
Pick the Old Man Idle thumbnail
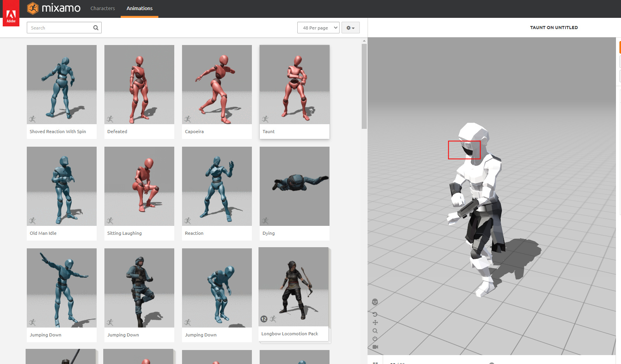tap(62, 186)
